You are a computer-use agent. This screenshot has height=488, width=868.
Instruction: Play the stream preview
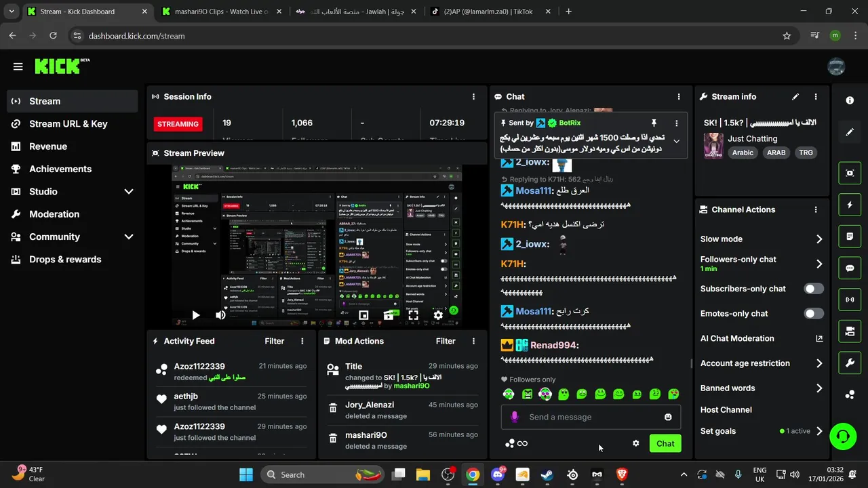click(195, 315)
